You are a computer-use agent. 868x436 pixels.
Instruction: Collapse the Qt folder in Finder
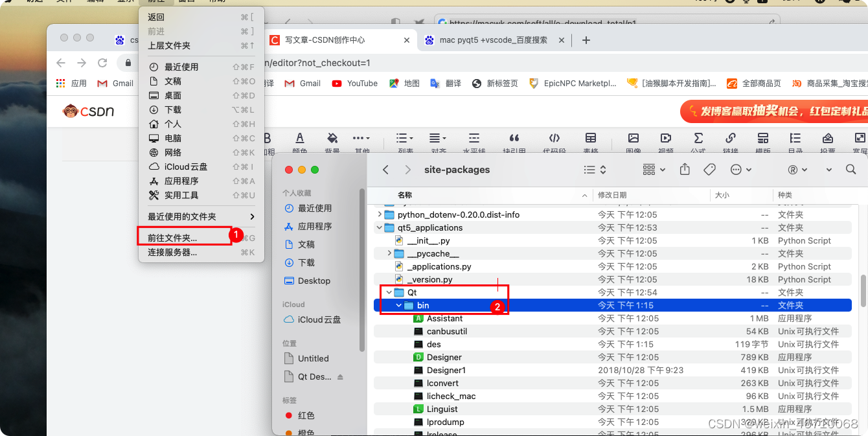(x=389, y=292)
